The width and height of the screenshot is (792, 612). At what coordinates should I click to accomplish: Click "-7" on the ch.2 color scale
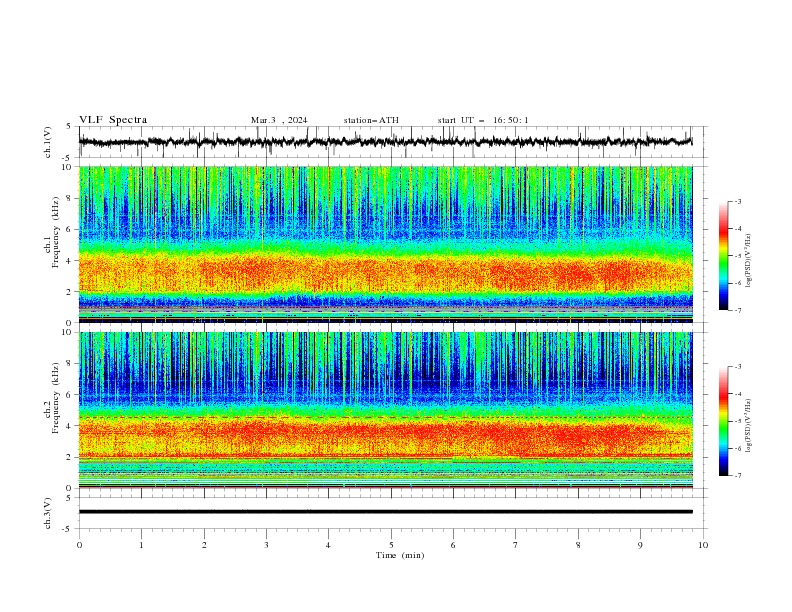(x=737, y=475)
